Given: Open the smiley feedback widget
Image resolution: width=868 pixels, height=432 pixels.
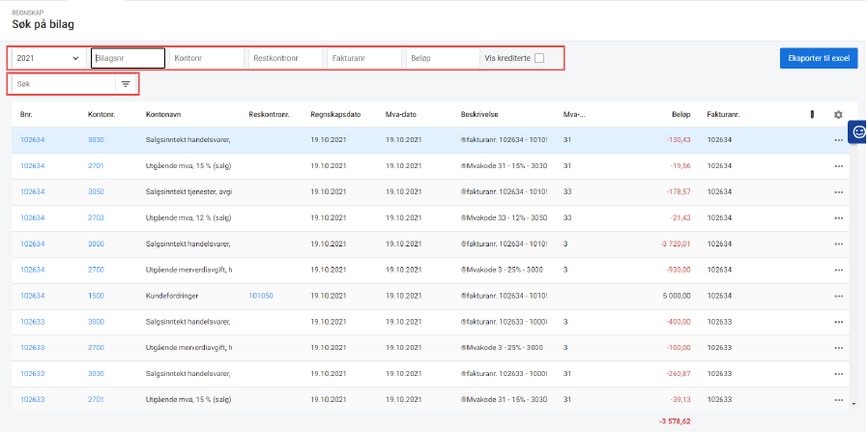Looking at the screenshot, I should (x=857, y=132).
